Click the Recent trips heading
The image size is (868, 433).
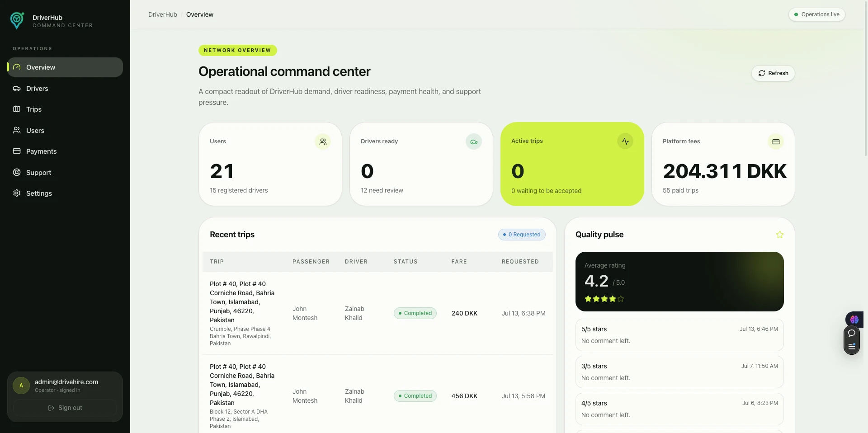[232, 235]
